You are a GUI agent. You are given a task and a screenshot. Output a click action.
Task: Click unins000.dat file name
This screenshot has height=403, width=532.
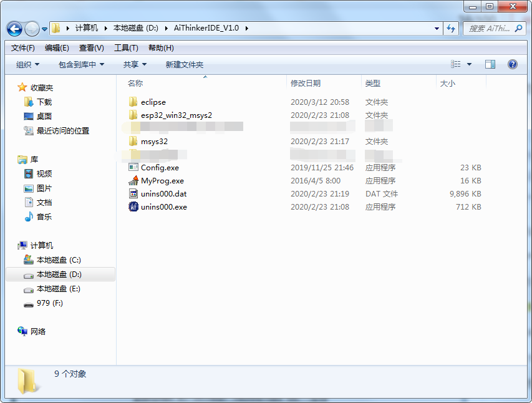point(164,193)
